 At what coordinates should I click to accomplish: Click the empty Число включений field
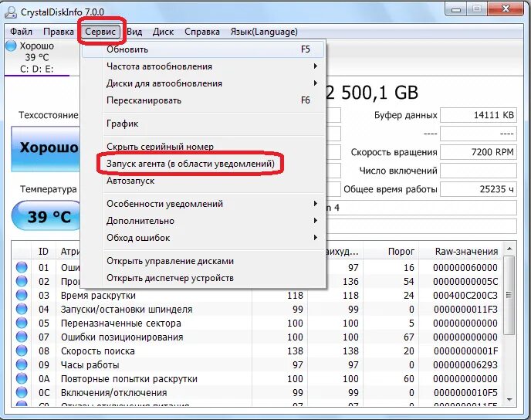[x=479, y=171]
